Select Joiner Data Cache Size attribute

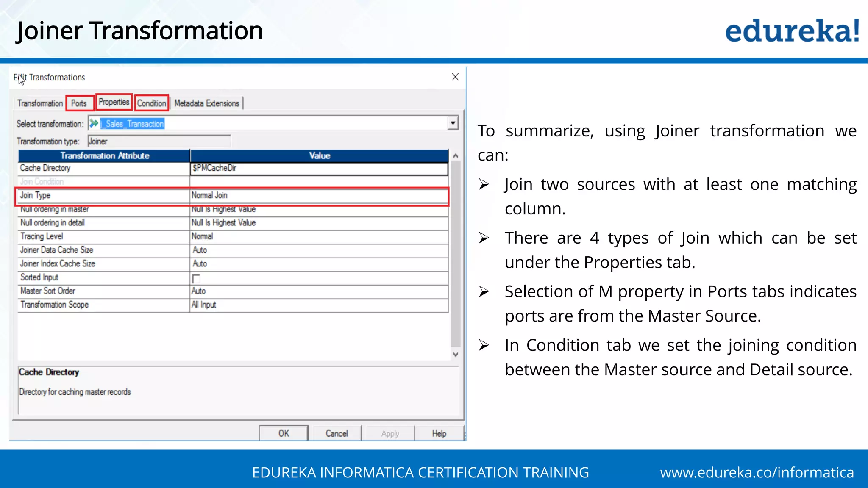point(104,250)
